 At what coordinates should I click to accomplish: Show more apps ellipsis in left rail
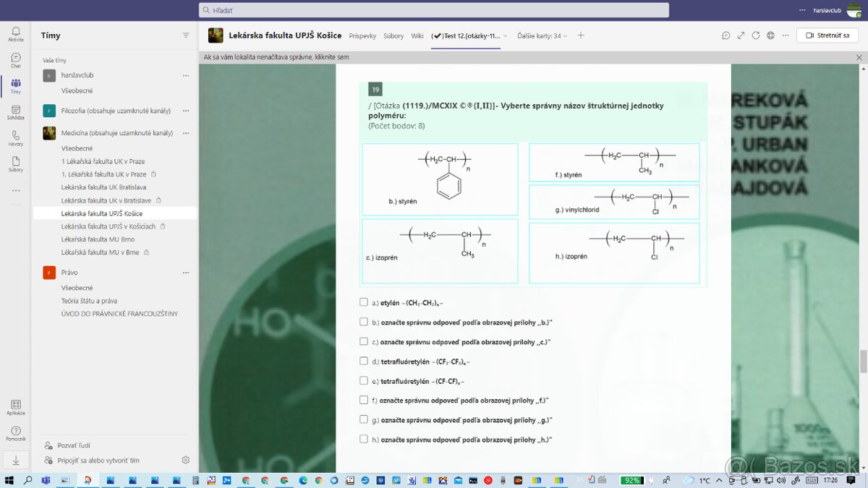16,191
